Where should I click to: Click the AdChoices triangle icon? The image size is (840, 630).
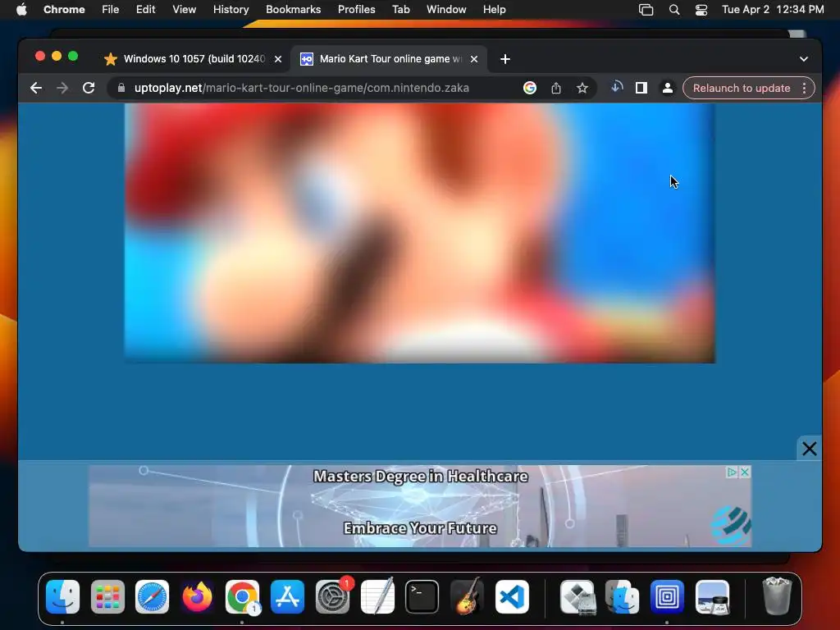point(732,472)
